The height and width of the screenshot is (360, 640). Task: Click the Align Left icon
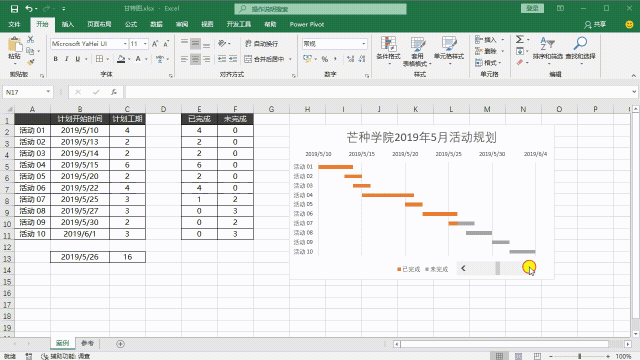coord(184,59)
